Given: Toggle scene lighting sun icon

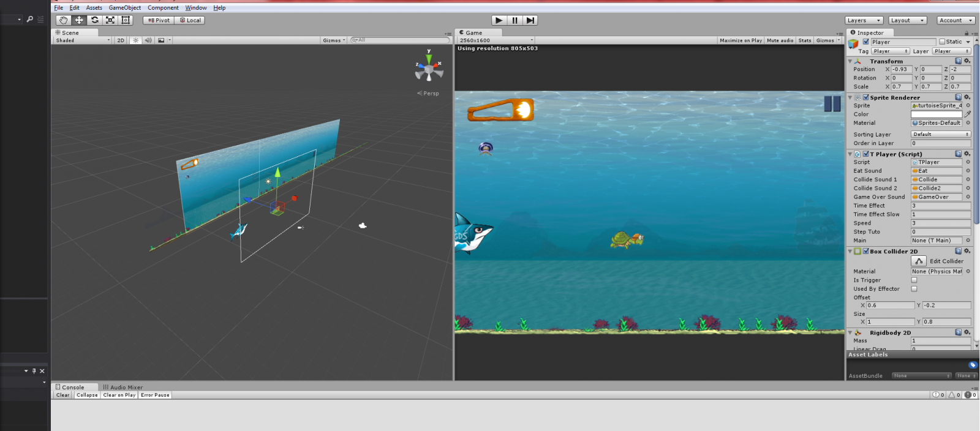Looking at the screenshot, I should point(136,40).
